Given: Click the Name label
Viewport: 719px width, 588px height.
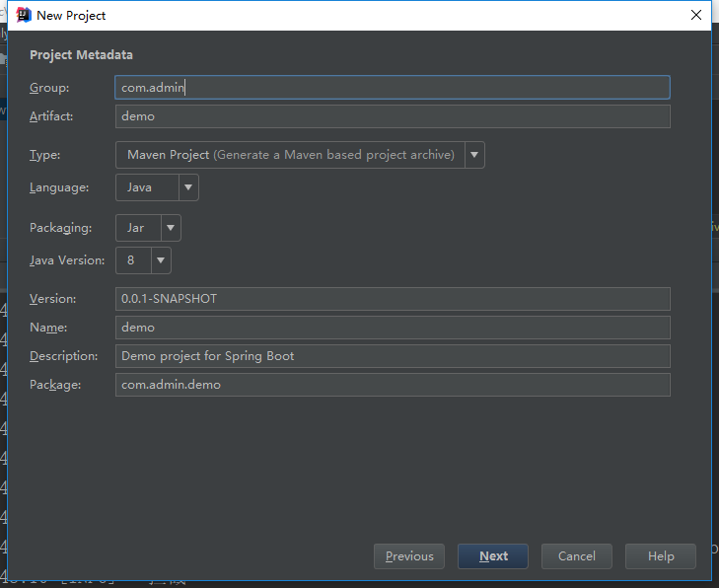Looking at the screenshot, I should [x=48, y=328].
